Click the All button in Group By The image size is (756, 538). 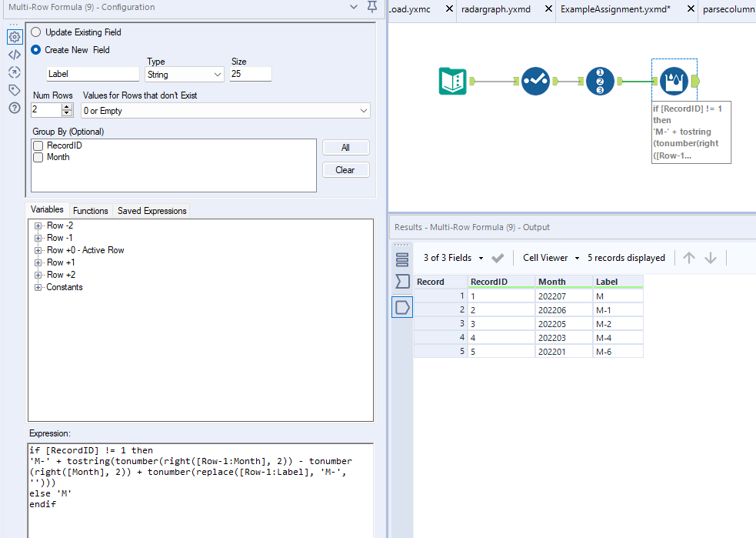pyautogui.click(x=345, y=147)
